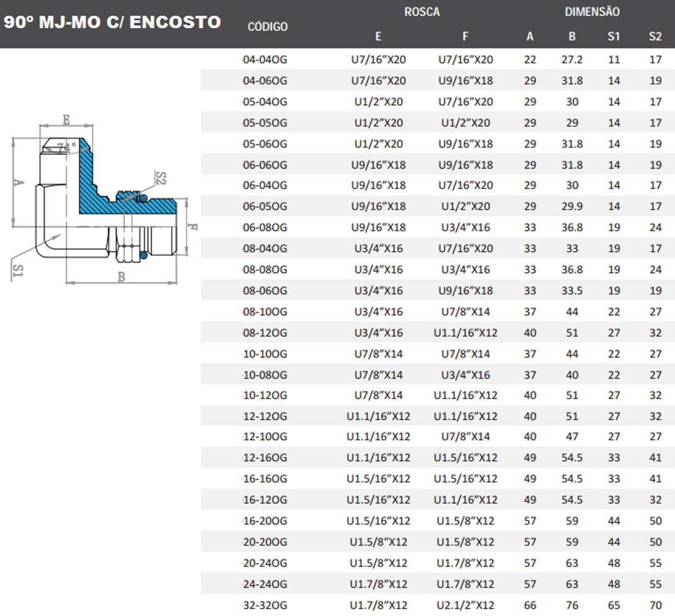Select code 04-04OG in the table
Viewport: 675px width, 616px height.
(x=265, y=59)
